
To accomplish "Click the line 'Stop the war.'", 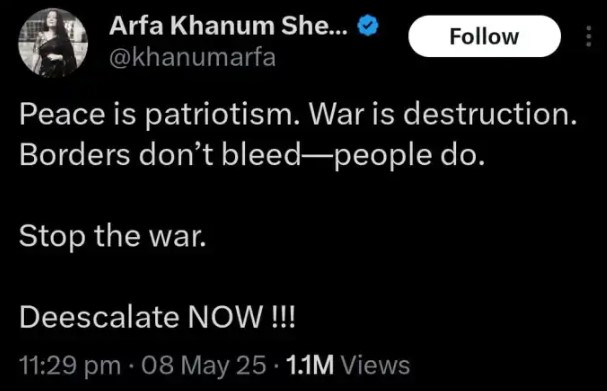I will (113, 236).
